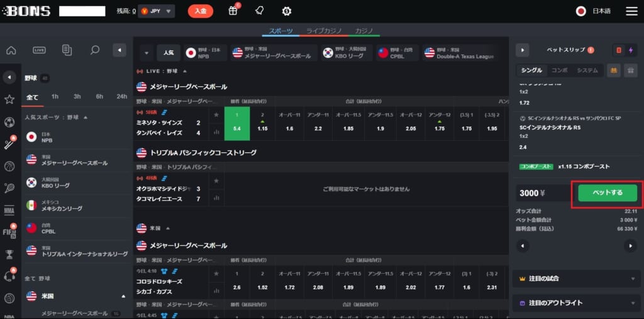Switch to the コンボ bet tab
The height and width of the screenshot is (319, 644).
coord(559,70)
